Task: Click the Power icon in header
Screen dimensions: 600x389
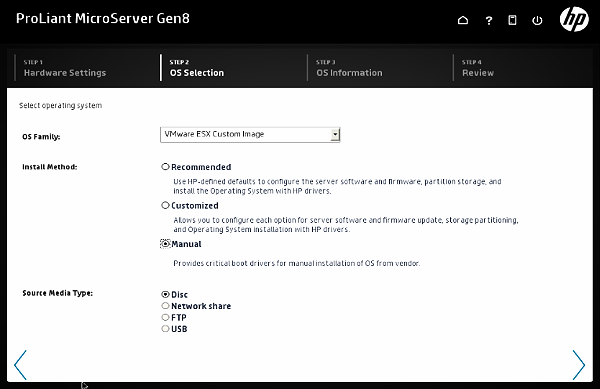Action: click(x=537, y=20)
